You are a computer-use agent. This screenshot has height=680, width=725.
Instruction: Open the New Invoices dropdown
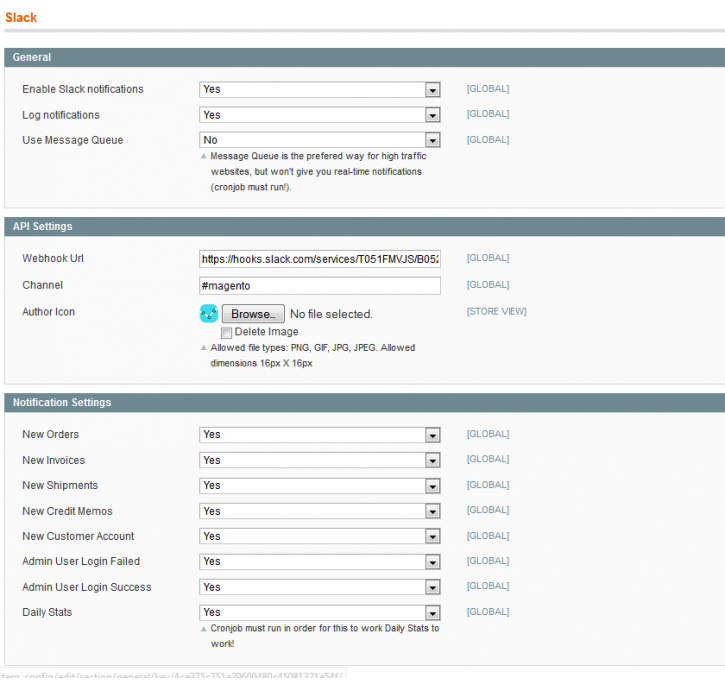(x=319, y=460)
